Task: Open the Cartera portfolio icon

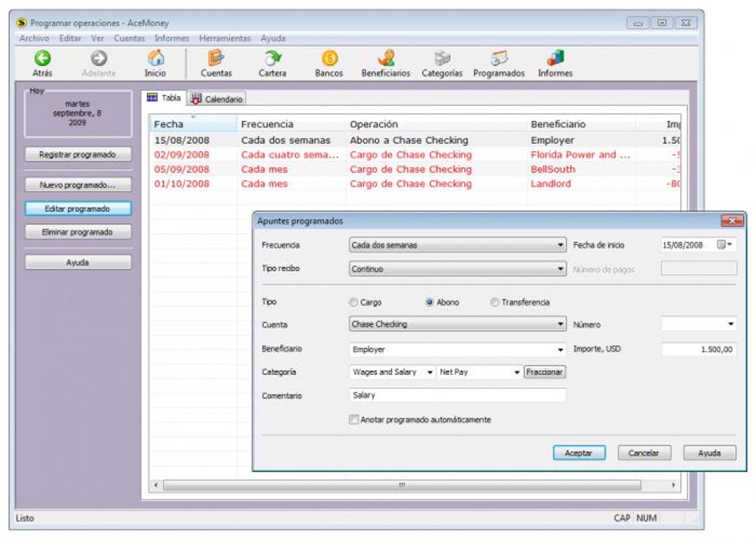Action: point(273,58)
